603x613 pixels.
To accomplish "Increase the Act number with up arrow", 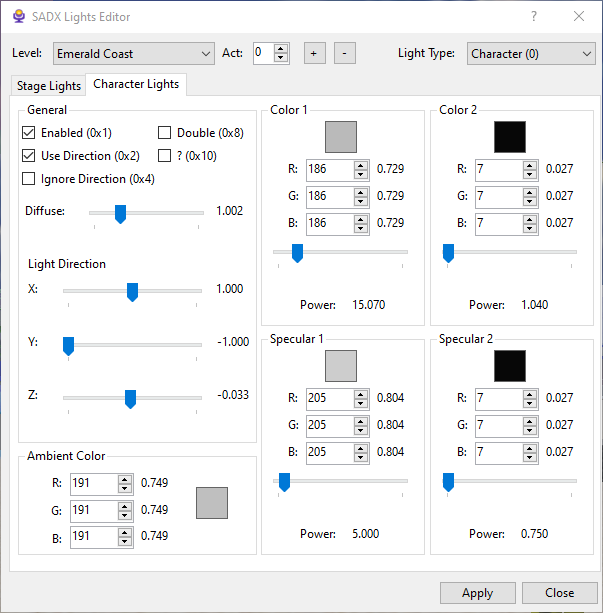I will click(281, 48).
